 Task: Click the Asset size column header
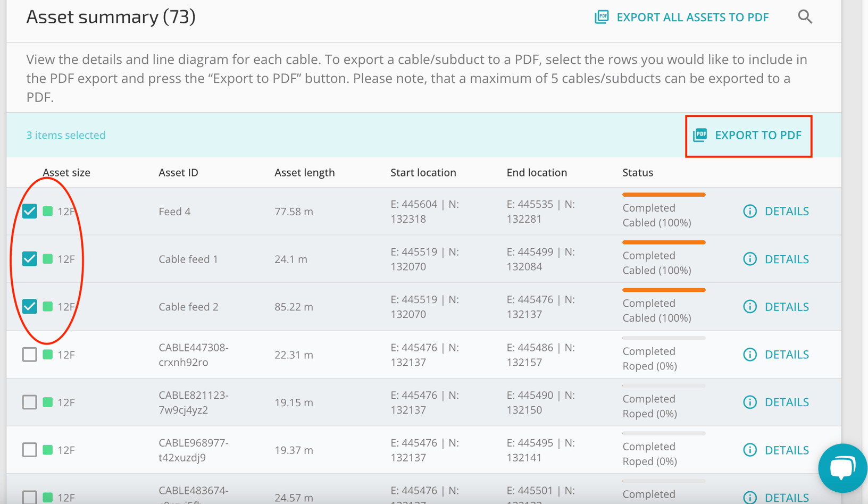pyautogui.click(x=66, y=172)
